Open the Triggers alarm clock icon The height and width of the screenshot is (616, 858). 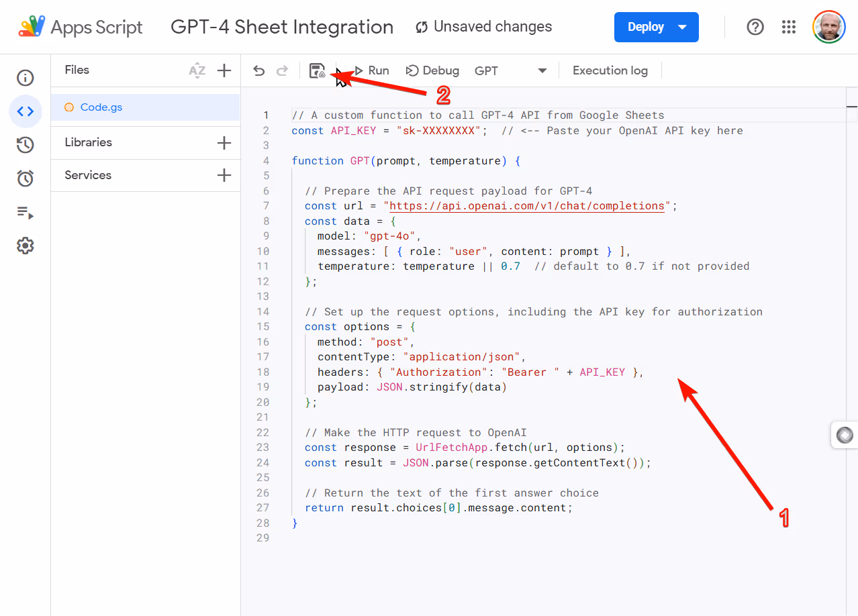(x=25, y=178)
